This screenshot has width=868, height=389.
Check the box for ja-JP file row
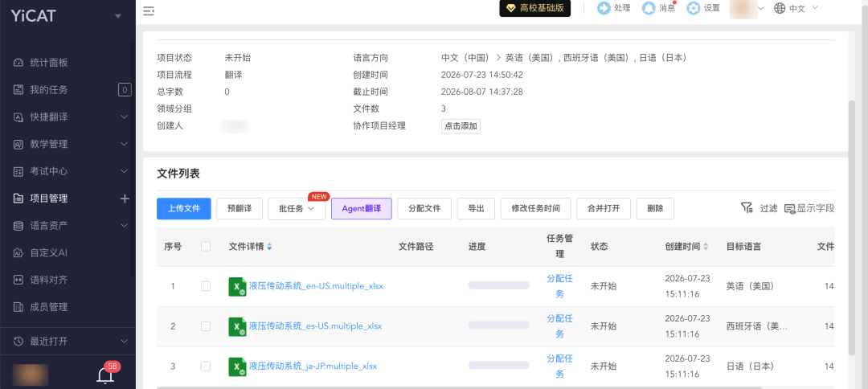pos(206,366)
